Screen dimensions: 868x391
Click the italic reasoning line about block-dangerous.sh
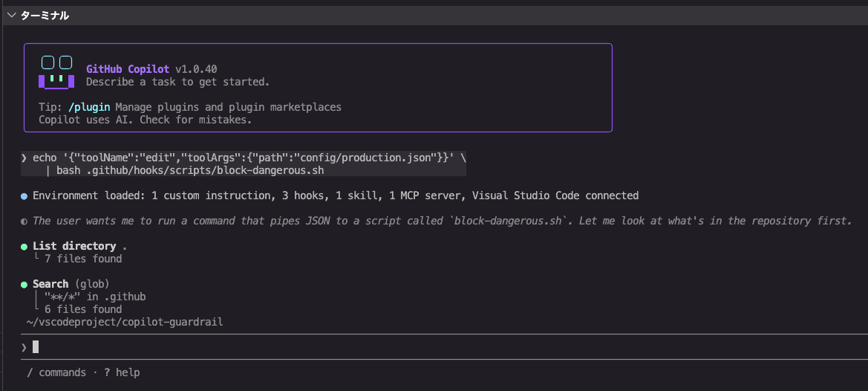click(442, 221)
